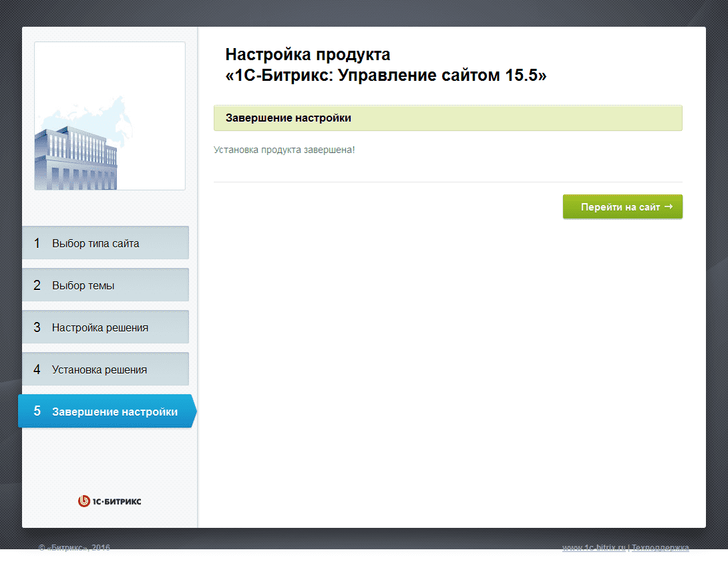Click the text Установка продукта завершена!
The width and height of the screenshot is (728, 588).
click(284, 150)
